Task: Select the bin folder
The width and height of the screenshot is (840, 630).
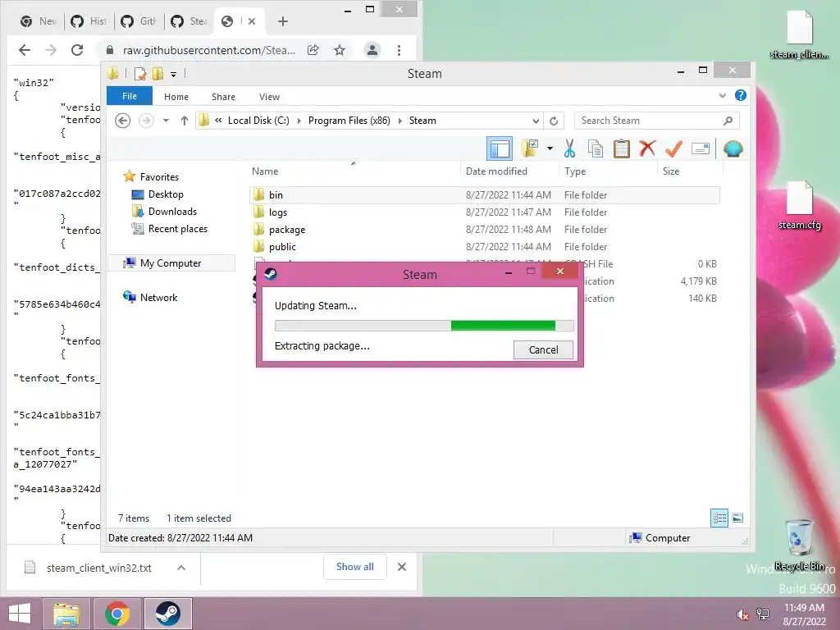Action: coord(485,195)
